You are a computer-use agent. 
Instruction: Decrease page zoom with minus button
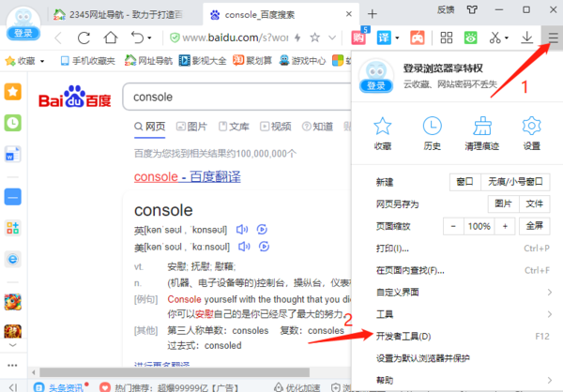coord(453,226)
